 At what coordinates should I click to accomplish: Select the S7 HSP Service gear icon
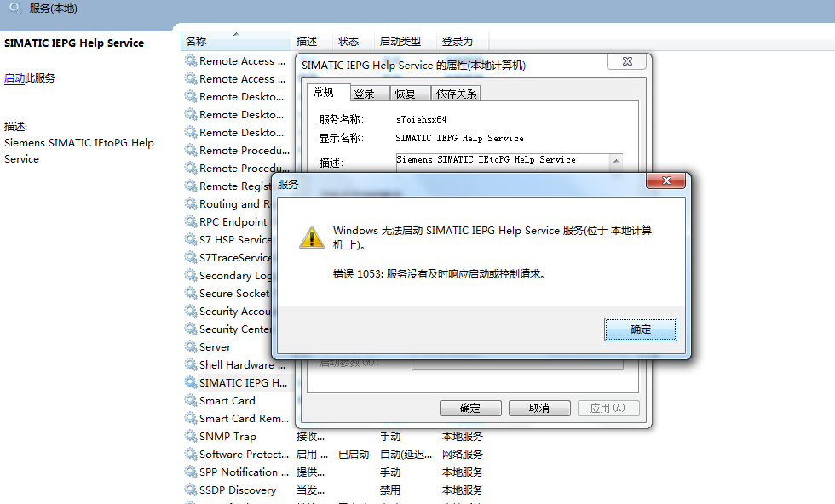point(191,239)
